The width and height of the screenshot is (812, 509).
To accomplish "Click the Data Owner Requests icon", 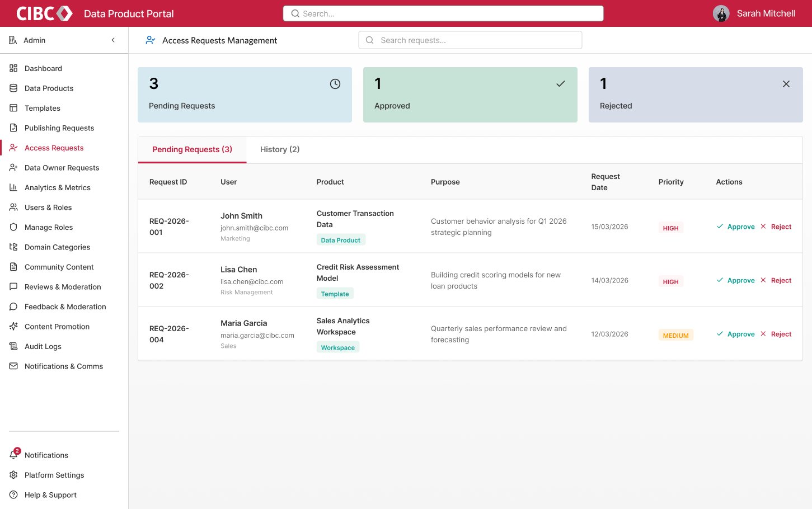I will (x=13, y=168).
